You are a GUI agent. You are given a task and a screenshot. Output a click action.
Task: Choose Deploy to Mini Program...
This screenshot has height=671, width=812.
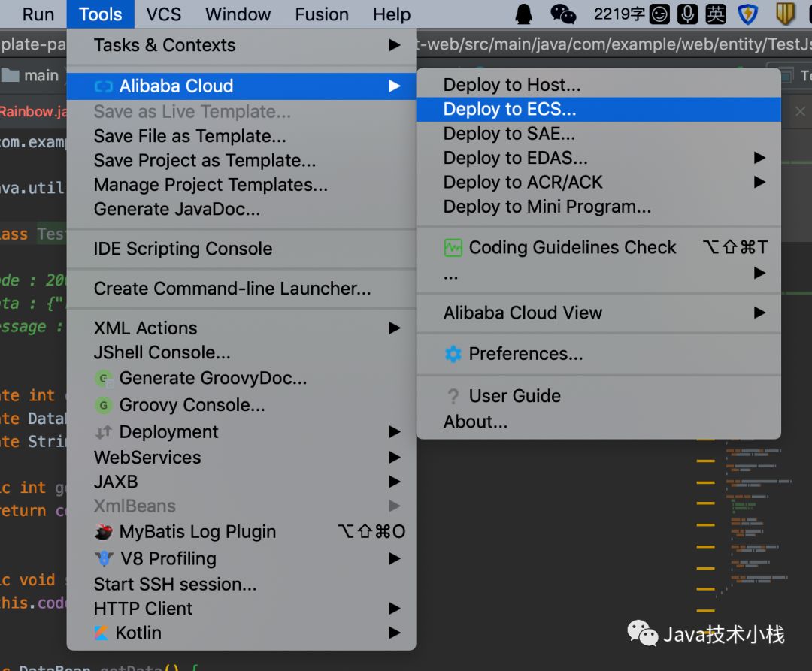(598, 207)
